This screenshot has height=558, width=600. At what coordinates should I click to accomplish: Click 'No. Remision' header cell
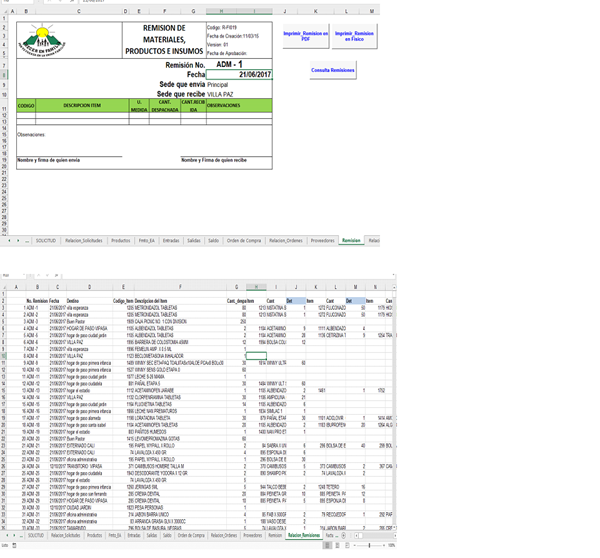(x=37, y=301)
